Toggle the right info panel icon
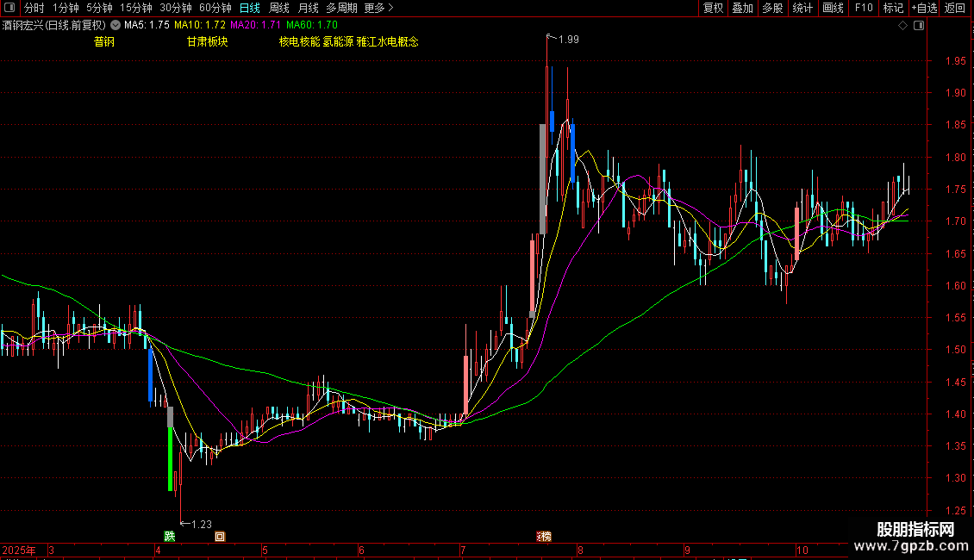 pyautogui.click(x=919, y=26)
